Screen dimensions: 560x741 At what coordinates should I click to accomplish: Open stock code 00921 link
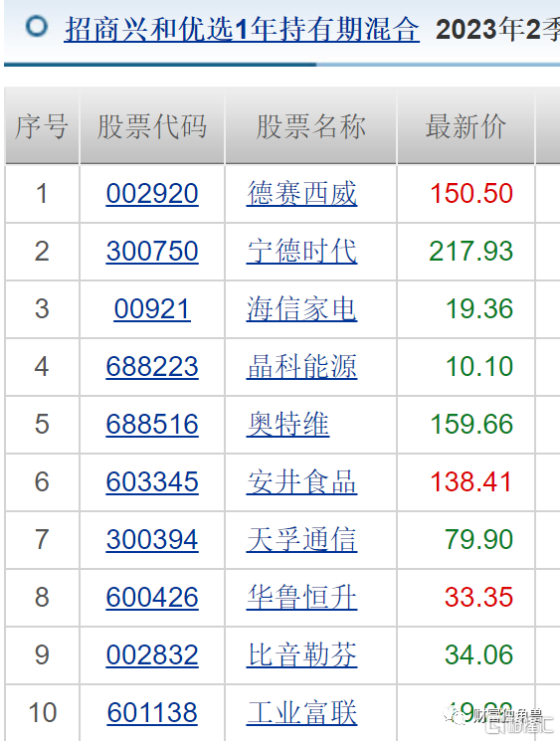pos(152,309)
